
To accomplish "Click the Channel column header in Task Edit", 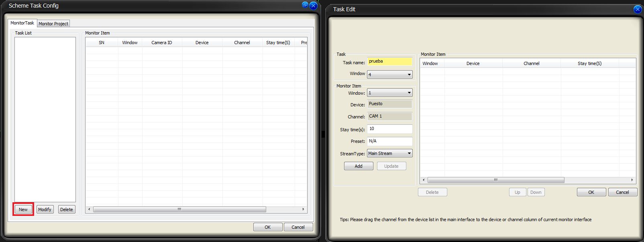I will click(532, 63).
